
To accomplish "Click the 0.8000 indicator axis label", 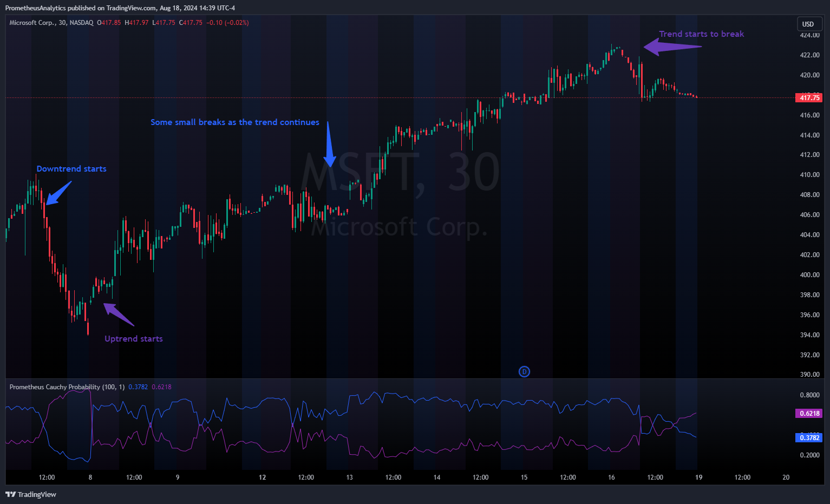I will 809,395.
